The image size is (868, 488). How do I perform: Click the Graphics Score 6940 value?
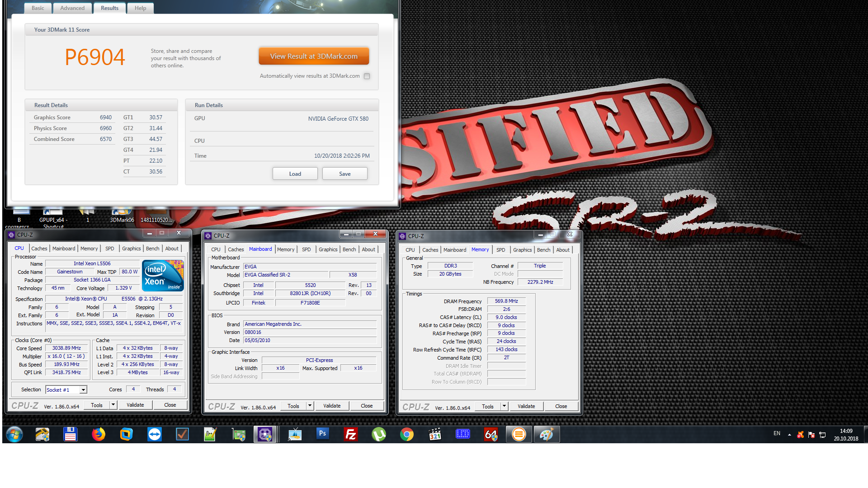(106, 117)
